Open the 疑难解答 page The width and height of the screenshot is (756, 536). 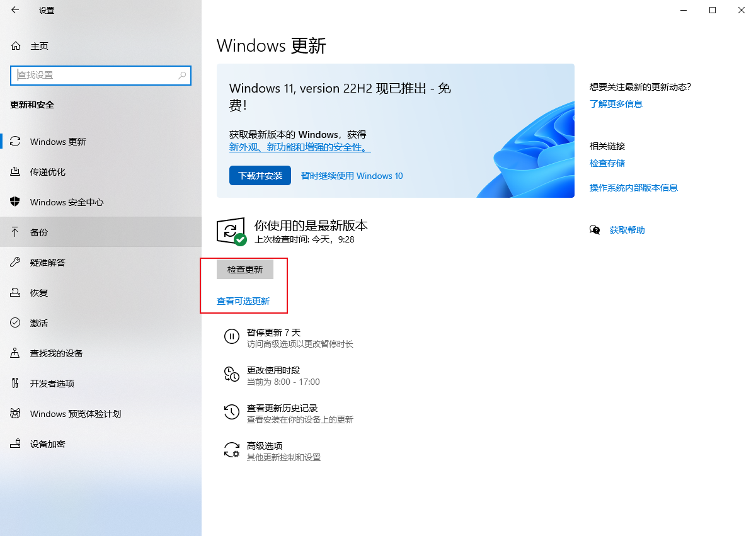(x=54, y=262)
